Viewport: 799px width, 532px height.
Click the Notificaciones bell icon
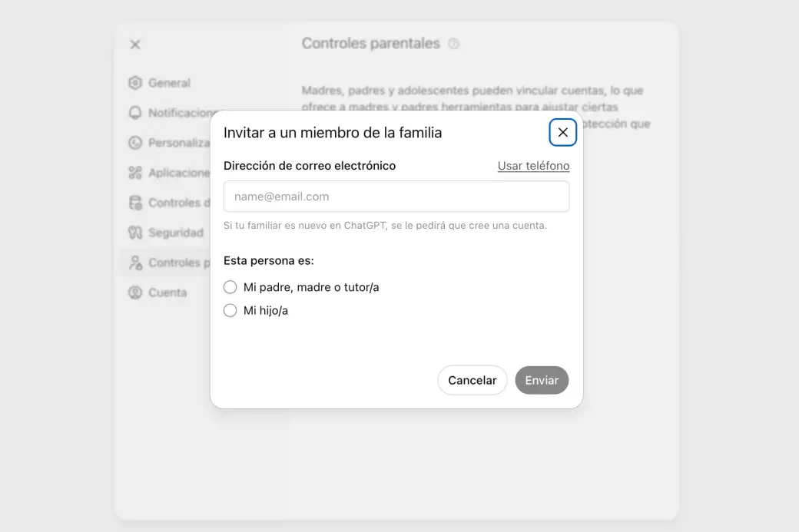(x=135, y=113)
